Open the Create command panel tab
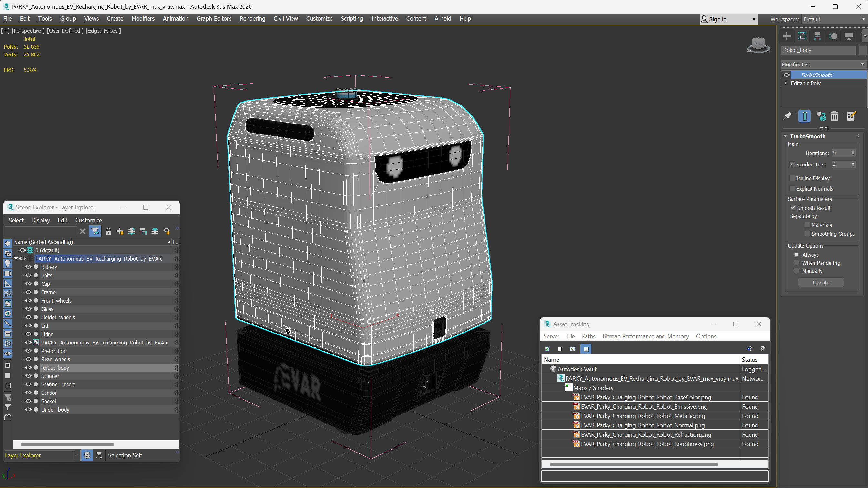868x488 pixels. click(x=786, y=36)
